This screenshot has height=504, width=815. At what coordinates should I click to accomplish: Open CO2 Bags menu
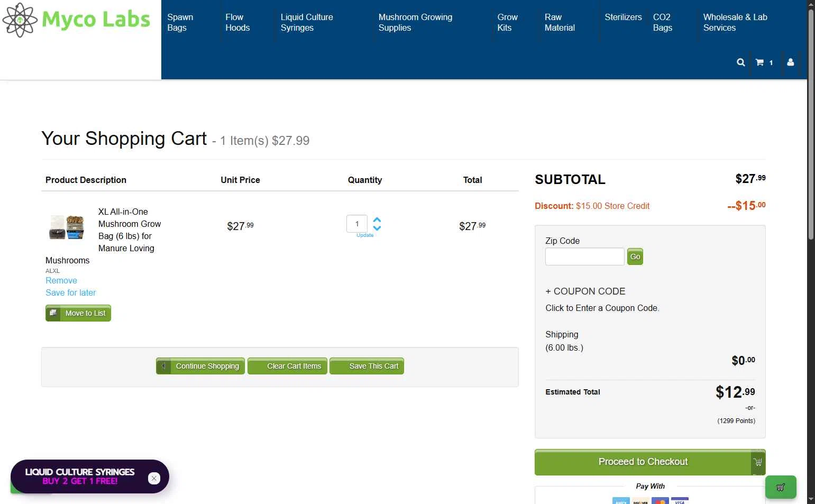click(663, 22)
